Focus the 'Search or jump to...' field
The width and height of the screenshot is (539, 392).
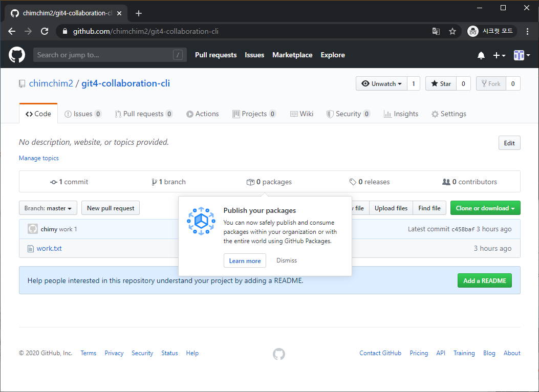(110, 55)
